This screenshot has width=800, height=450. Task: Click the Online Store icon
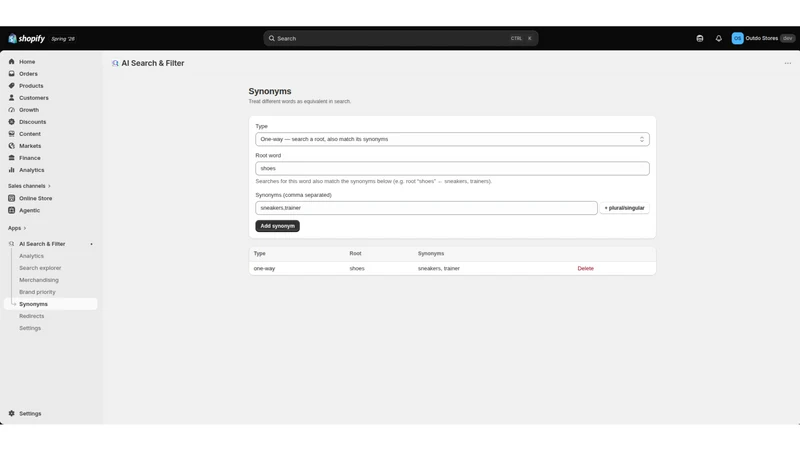[11, 198]
